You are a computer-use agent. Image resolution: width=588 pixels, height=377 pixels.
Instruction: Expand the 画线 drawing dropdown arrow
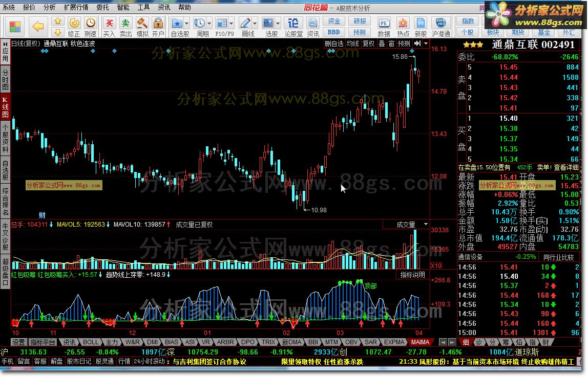click(255, 23)
